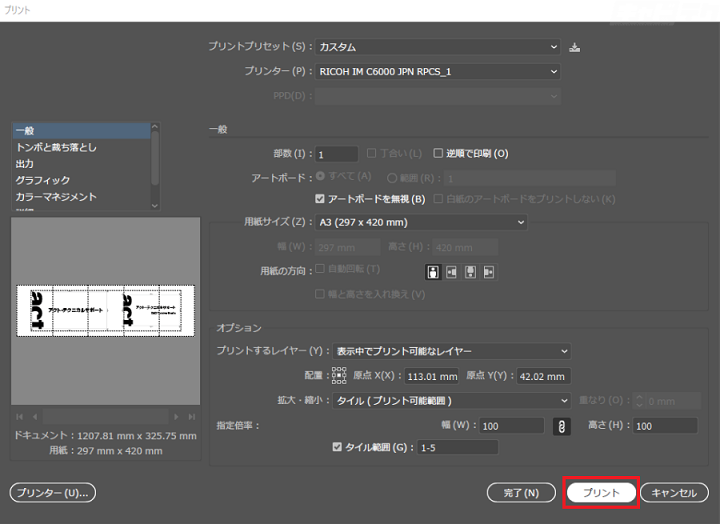Click タイル範囲 field showing 1-5
Image resolution: width=720 pixels, height=524 pixels.
click(x=458, y=447)
